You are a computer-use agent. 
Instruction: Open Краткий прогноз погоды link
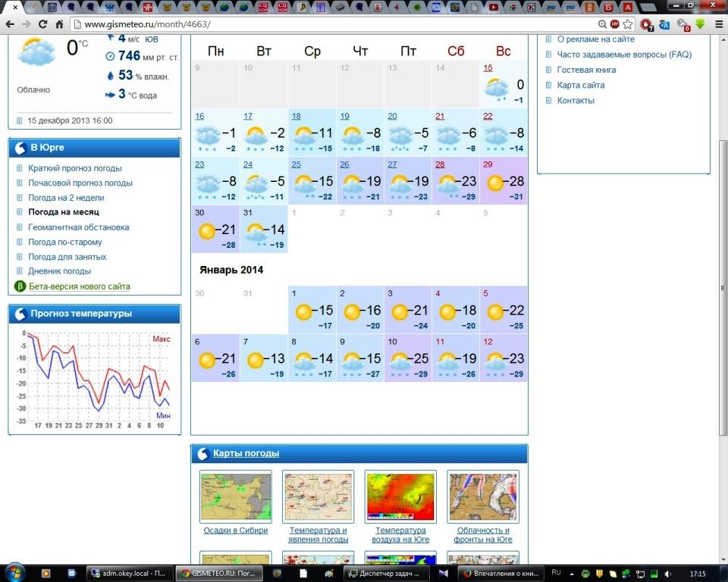coord(75,168)
